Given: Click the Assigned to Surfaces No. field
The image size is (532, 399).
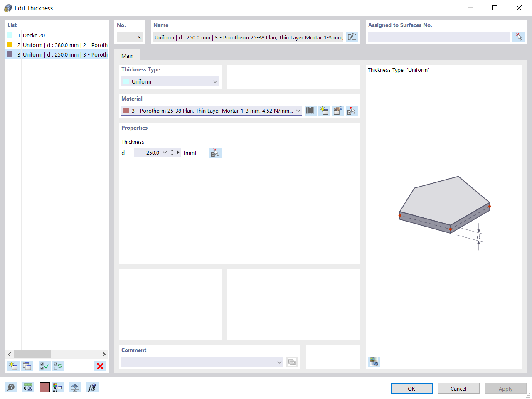Looking at the screenshot, I should [439, 37].
